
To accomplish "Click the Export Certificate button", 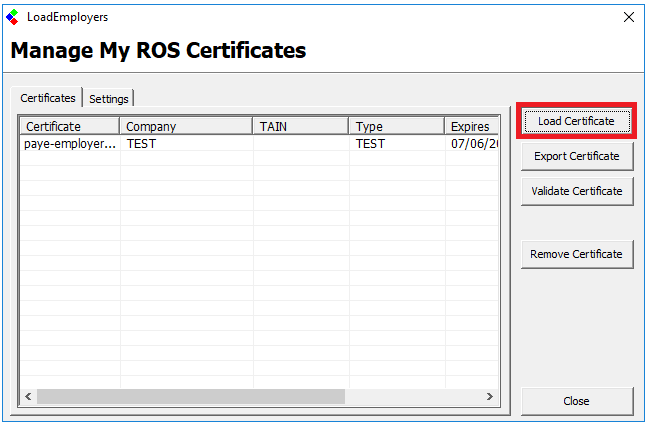I will (577, 156).
